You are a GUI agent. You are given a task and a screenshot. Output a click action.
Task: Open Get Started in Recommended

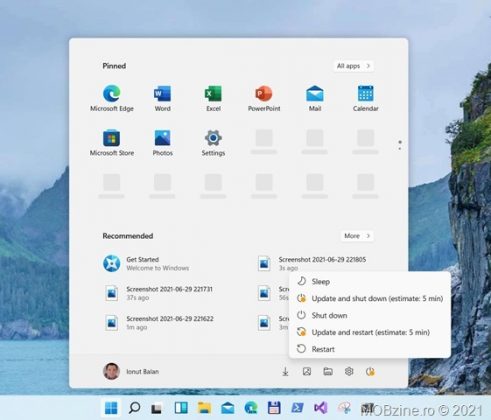(x=146, y=263)
